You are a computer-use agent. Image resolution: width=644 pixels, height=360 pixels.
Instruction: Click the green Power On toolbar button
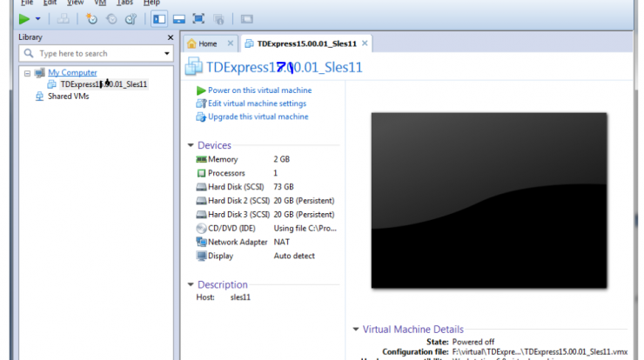[24, 19]
